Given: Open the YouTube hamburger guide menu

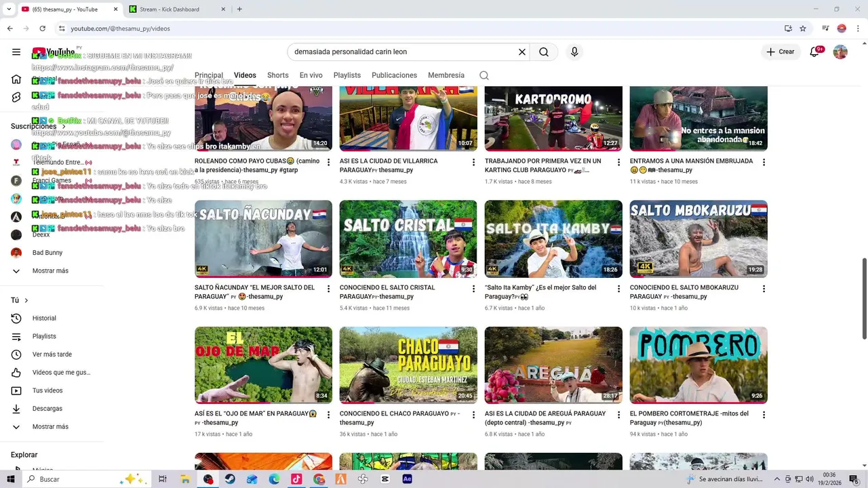Looking at the screenshot, I should pyautogui.click(x=16, y=52).
